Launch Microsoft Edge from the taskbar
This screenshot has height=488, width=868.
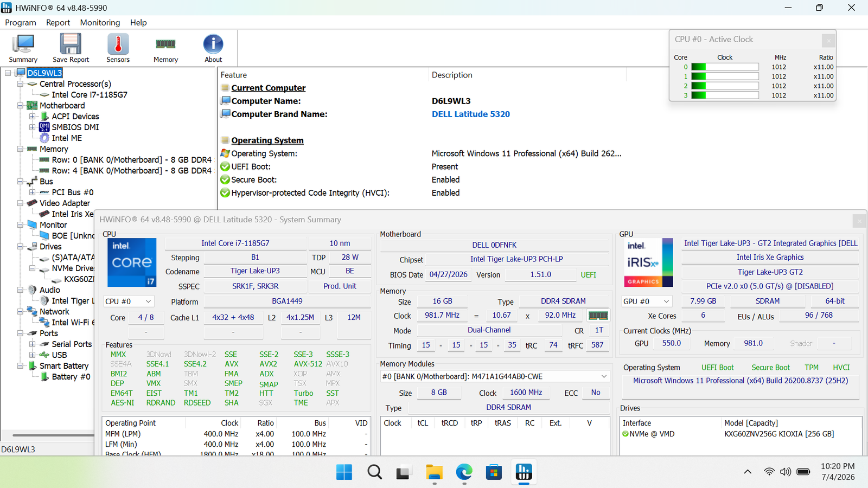pyautogui.click(x=464, y=472)
